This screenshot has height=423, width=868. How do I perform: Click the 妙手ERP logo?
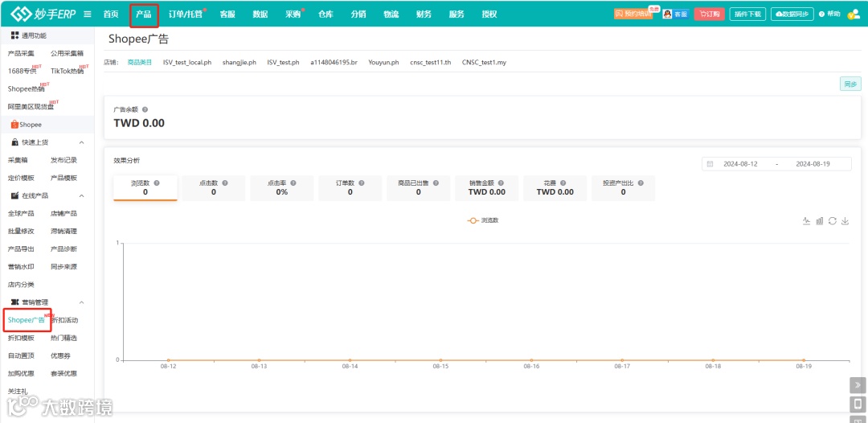tap(43, 14)
